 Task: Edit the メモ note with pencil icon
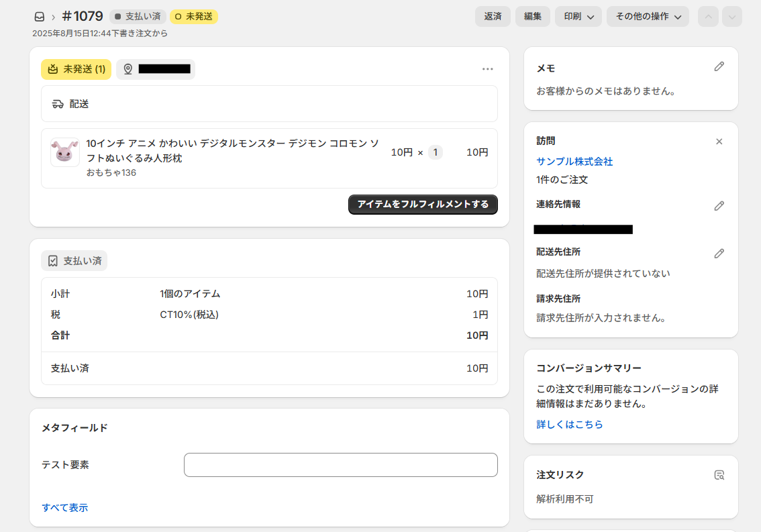719,66
